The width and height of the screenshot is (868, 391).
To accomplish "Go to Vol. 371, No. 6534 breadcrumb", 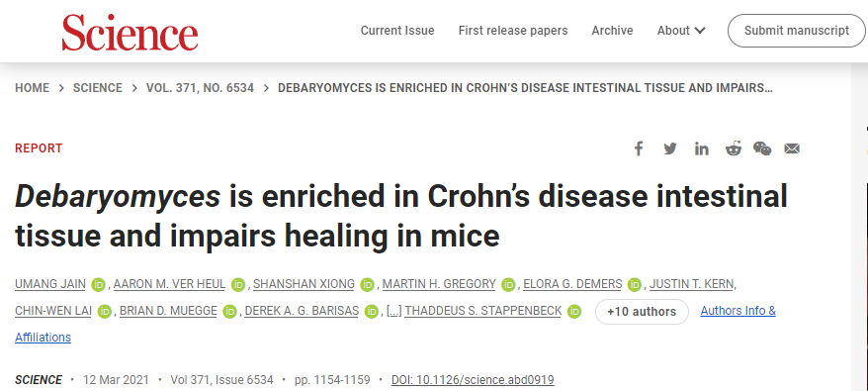I will pos(200,88).
